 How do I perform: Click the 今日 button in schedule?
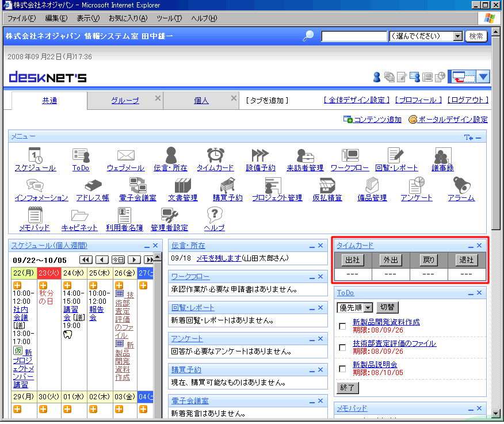[118, 259]
